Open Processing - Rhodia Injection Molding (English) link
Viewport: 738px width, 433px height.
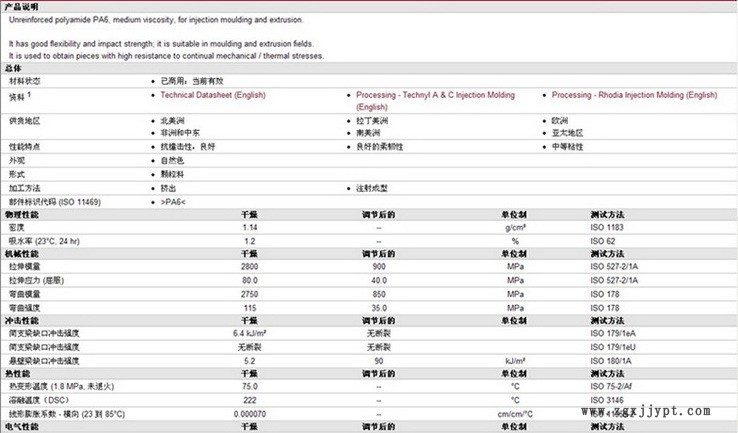(x=638, y=95)
